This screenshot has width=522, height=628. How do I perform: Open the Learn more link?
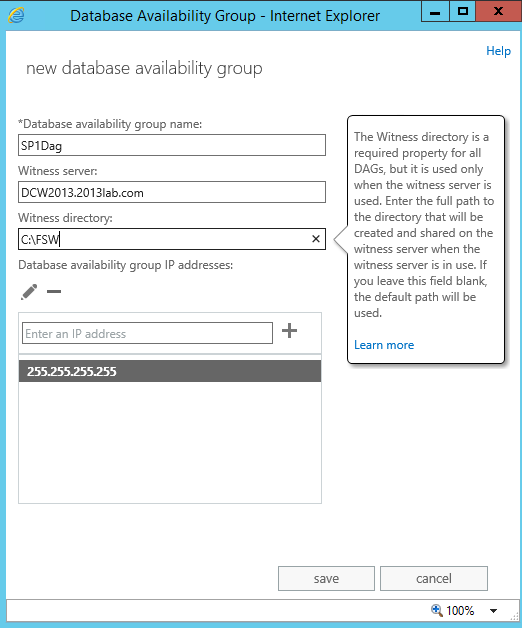384,345
